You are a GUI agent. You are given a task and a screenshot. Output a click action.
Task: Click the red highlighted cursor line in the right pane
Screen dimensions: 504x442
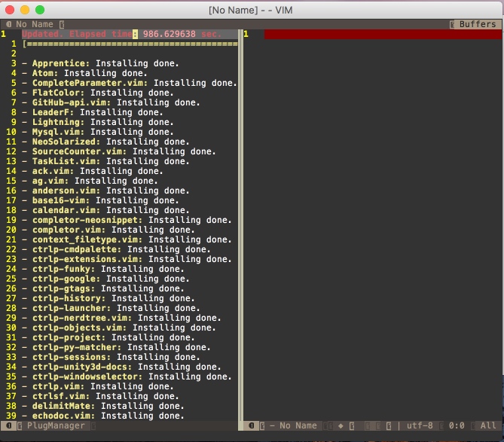383,34
